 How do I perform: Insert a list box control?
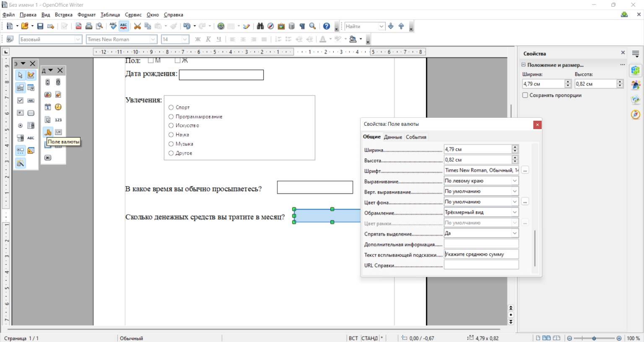(31, 125)
